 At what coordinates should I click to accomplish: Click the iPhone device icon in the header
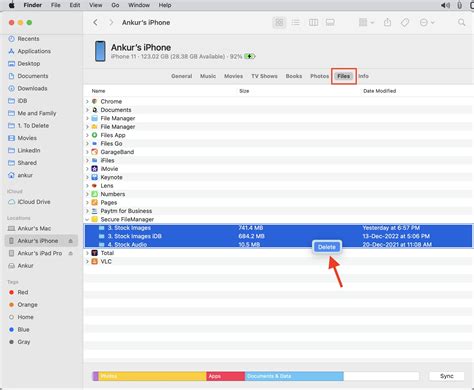pyautogui.click(x=100, y=51)
